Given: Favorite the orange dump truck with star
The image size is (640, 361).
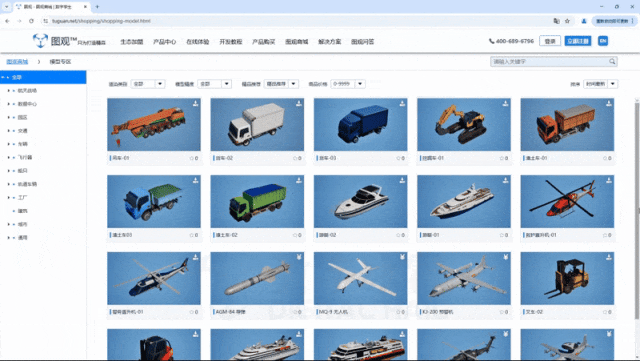Looking at the screenshot, I should pos(604,158).
